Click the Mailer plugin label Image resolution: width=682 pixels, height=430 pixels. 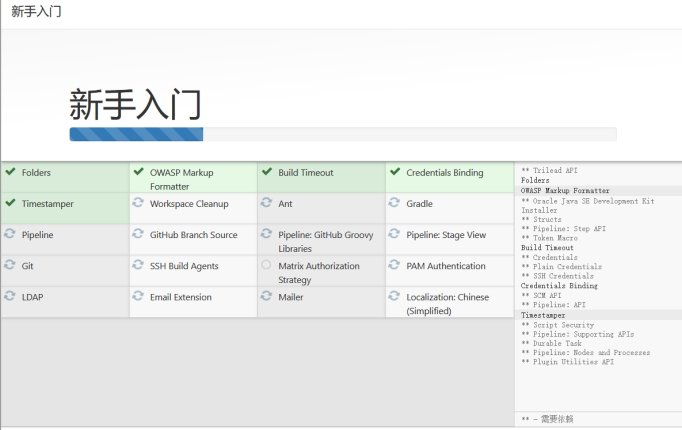291,297
